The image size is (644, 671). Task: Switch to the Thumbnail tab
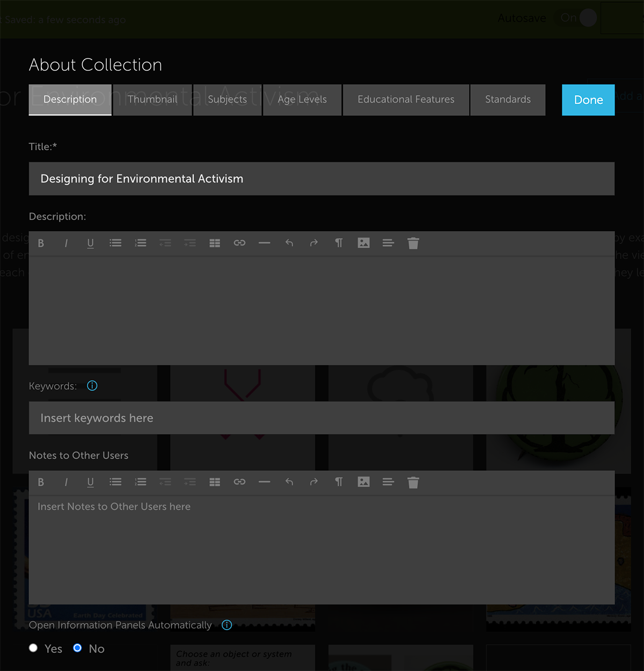pyautogui.click(x=152, y=100)
